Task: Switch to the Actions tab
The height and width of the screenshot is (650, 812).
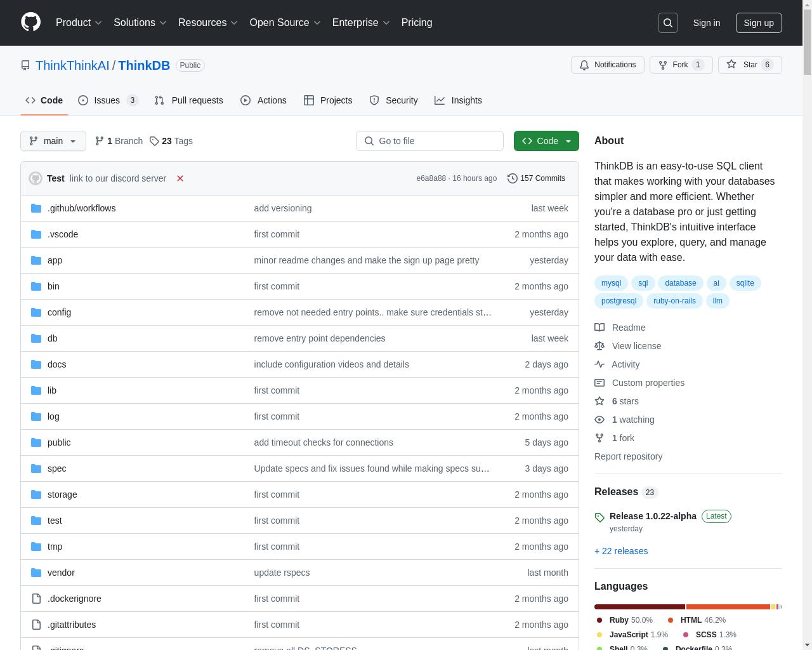Action: (263, 100)
